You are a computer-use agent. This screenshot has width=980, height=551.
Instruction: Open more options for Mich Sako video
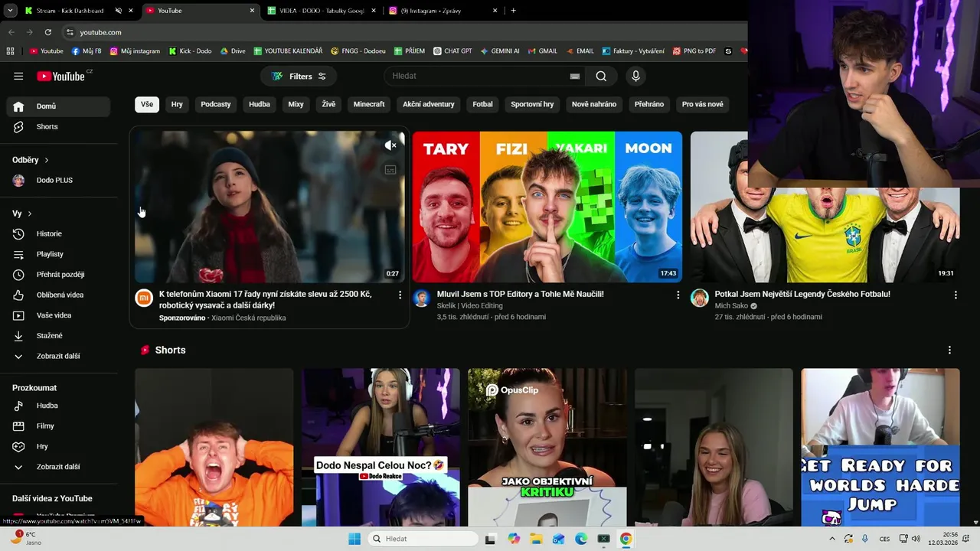pyautogui.click(x=955, y=295)
